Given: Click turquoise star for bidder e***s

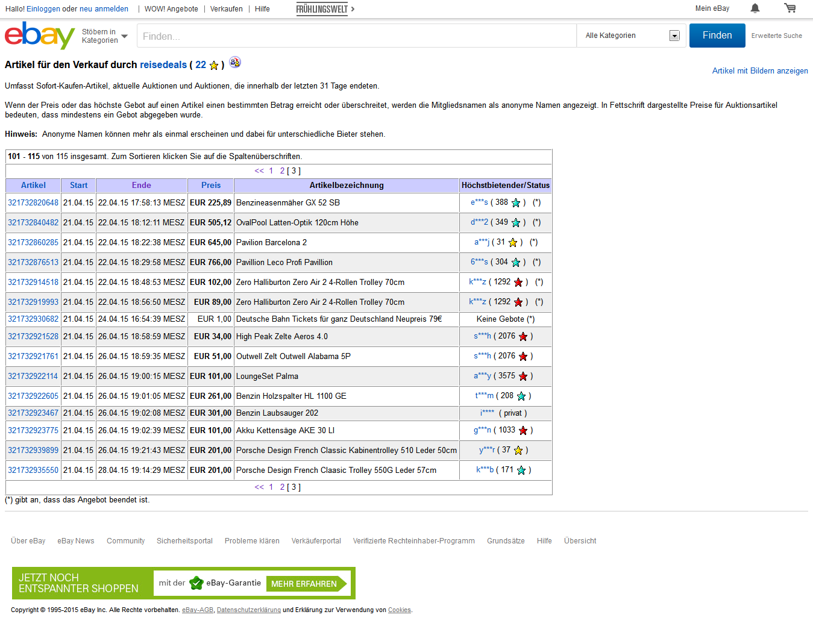Looking at the screenshot, I should tap(516, 202).
